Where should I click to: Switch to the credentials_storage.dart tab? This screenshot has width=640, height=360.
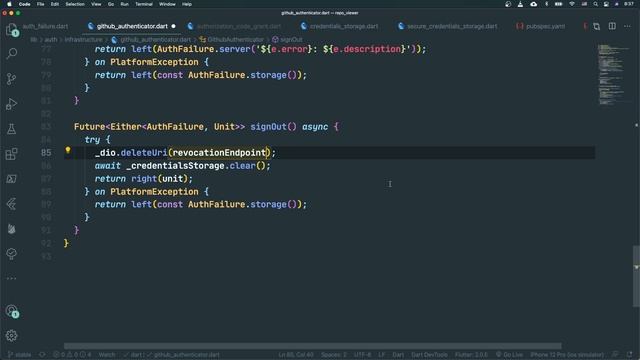(x=344, y=26)
